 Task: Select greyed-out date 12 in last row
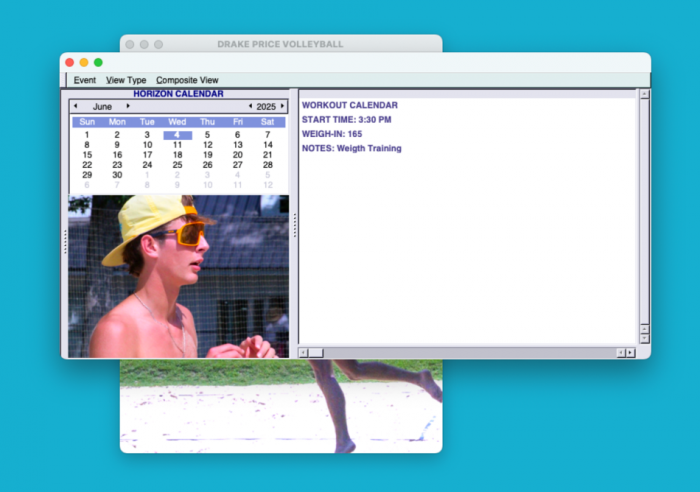268,185
